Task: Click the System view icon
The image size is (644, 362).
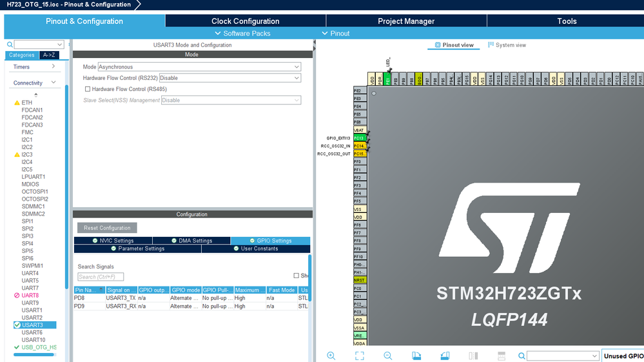Action: [491, 45]
